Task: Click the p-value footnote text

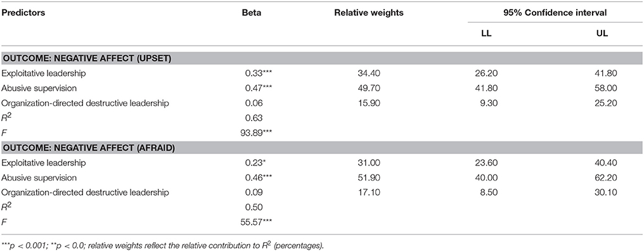Action: point(163,245)
